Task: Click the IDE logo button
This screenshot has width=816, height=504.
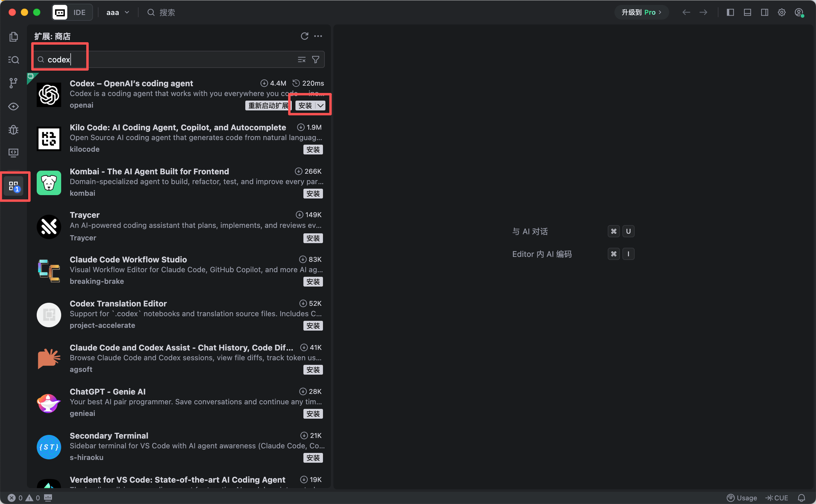Action: click(60, 12)
